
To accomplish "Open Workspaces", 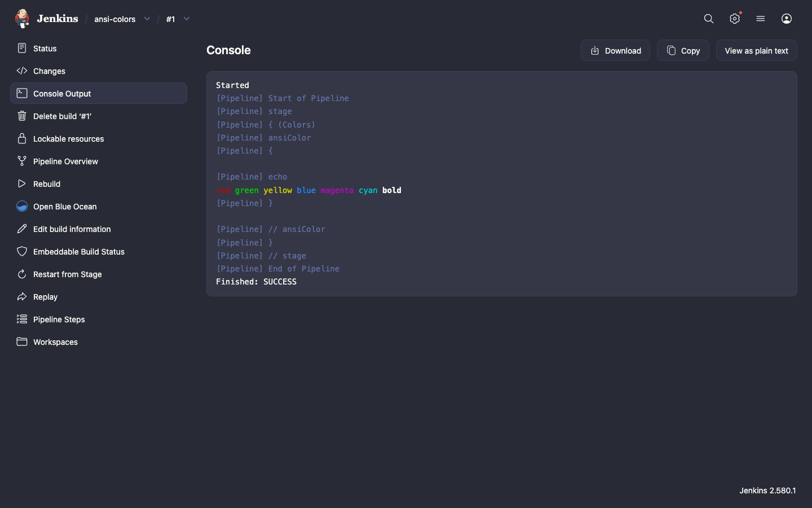I will (99, 341).
